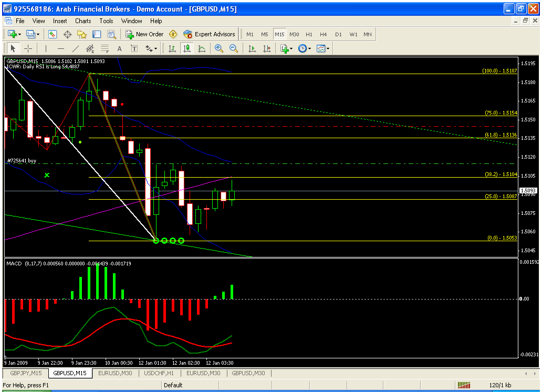Draw a trendline with the Trendline tool
542x392 pixels.
[76, 48]
